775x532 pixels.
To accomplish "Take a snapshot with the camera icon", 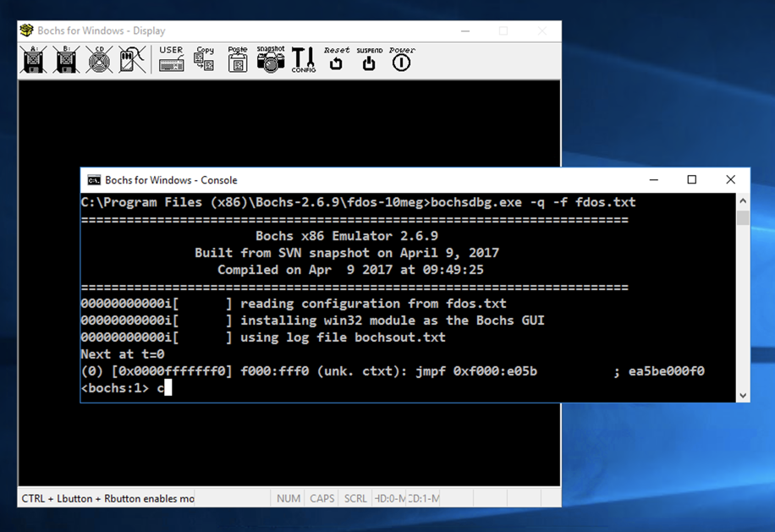I will point(271,59).
